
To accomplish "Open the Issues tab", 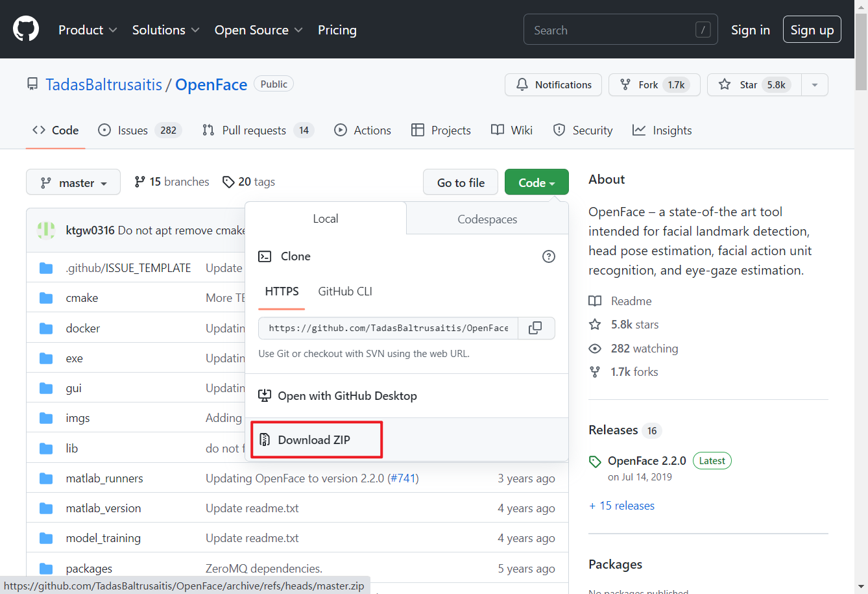I will tap(139, 130).
